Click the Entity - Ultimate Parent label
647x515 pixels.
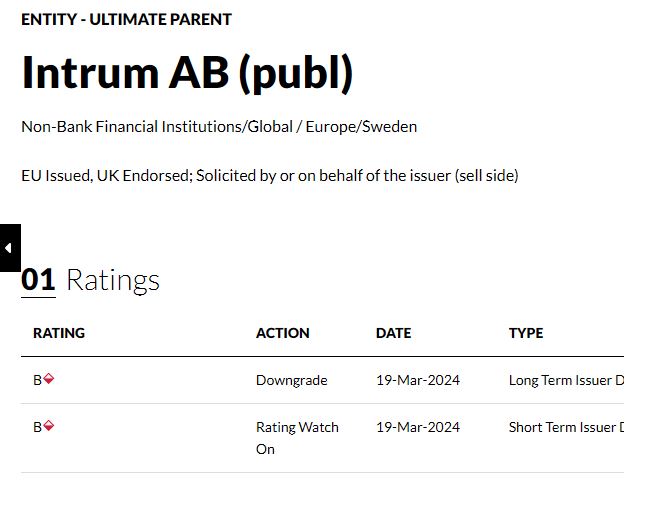point(126,19)
